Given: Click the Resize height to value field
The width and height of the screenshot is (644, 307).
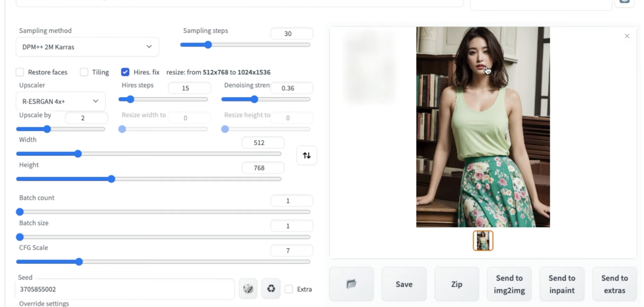Looking at the screenshot, I should click(292, 118).
